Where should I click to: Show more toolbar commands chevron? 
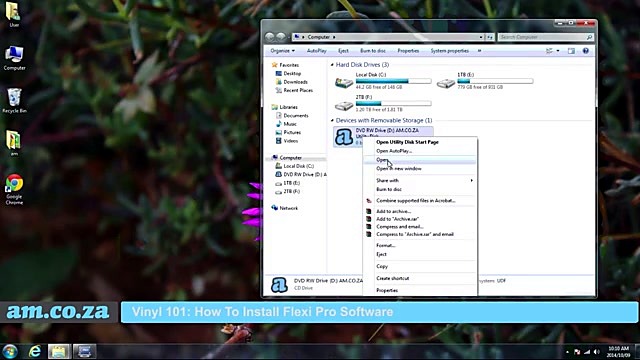(479, 51)
